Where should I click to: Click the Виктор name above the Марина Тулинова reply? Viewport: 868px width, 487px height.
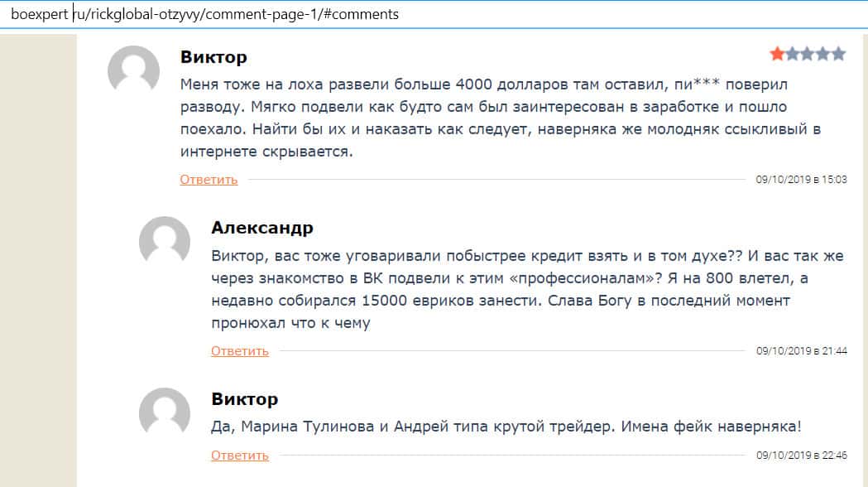[244, 399]
